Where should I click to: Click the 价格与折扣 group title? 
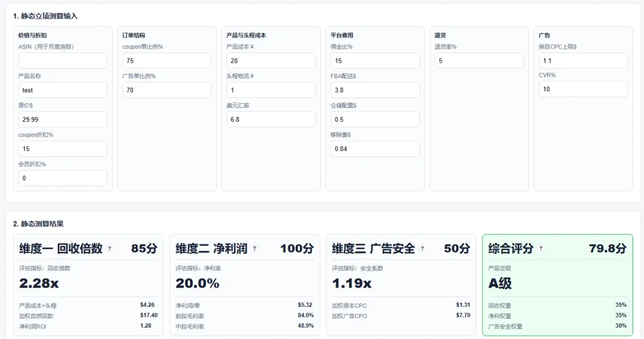point(32,35)
